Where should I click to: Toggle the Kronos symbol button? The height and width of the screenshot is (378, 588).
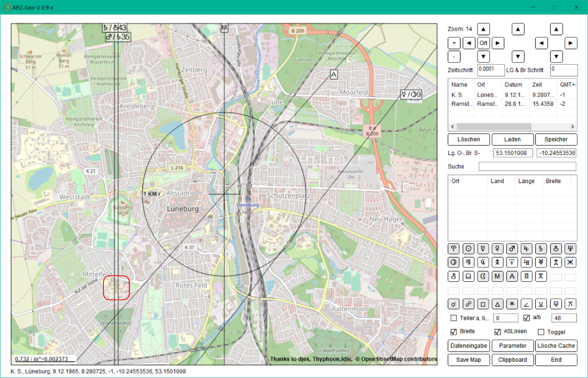[x=512, y=262]
